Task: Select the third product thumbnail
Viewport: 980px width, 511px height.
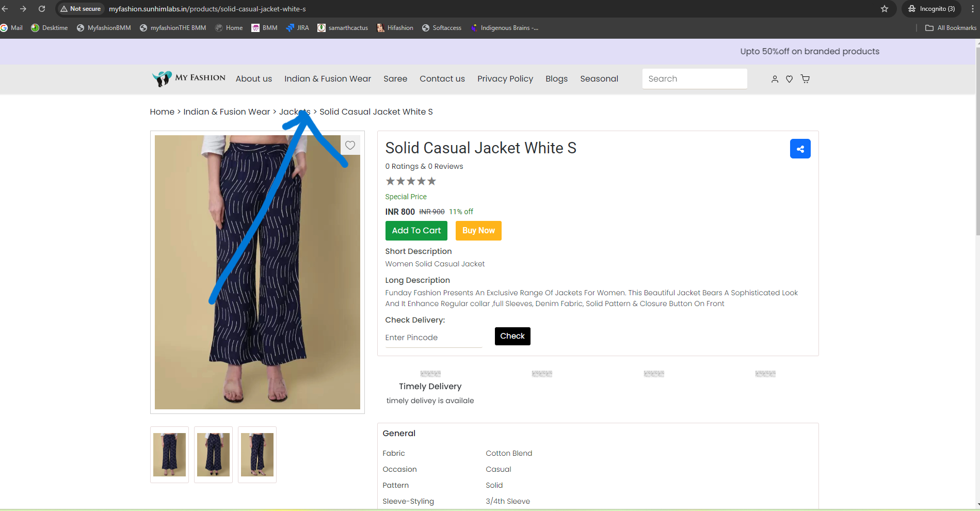Action: coord(257,455)
